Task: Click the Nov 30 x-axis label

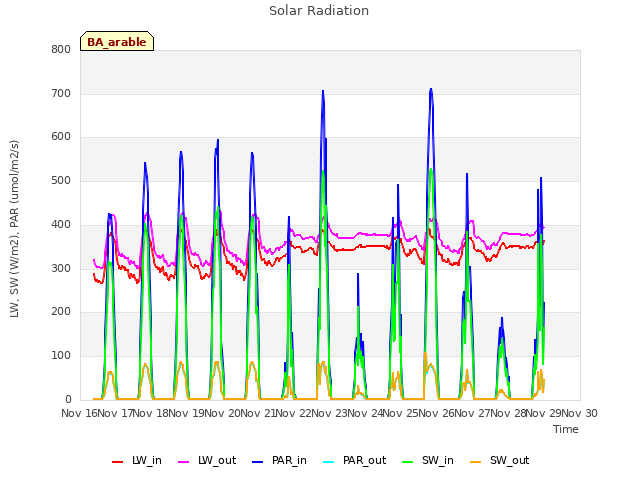Action: pyautogui.click(x=580, y=413)
